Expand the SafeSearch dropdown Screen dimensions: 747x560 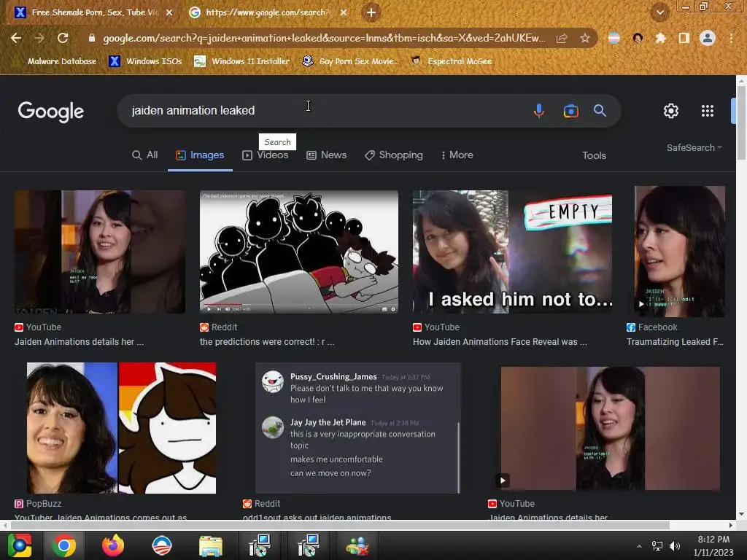694,147
